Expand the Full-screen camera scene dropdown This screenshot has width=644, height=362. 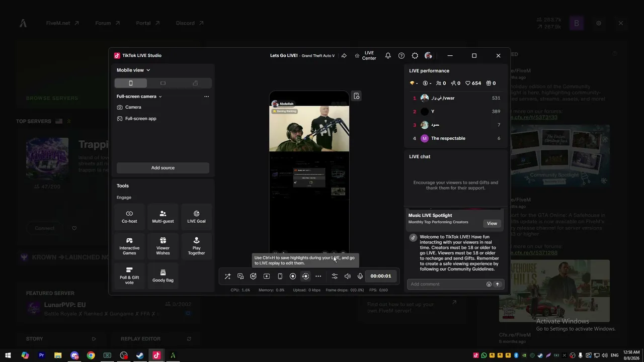(x=139, y=97)
